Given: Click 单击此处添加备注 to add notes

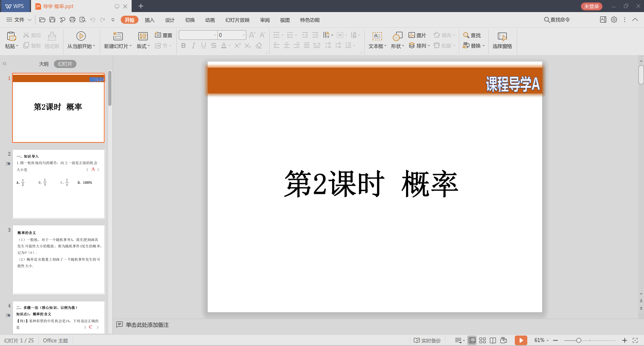Looking at the screenshot, I should pos(147,325).
